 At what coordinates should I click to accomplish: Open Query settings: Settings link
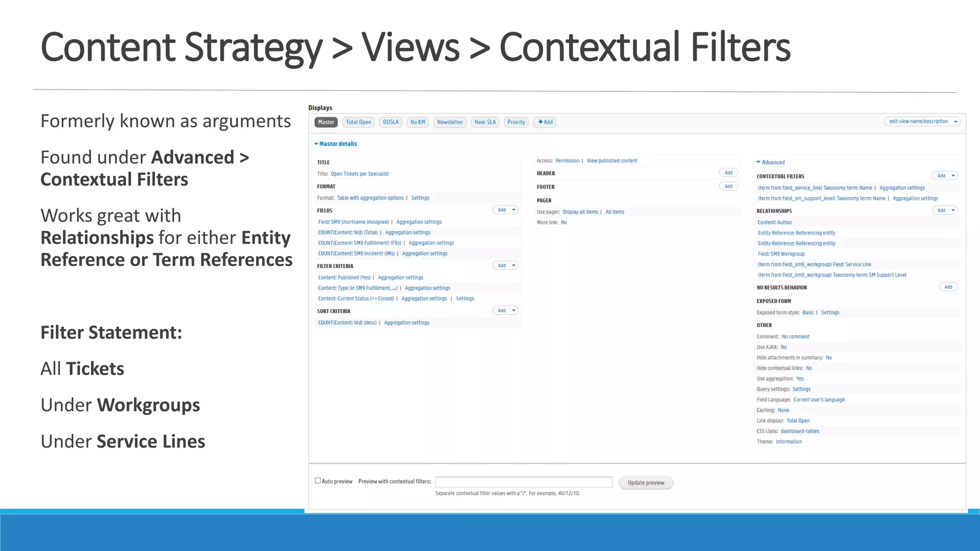(x=801, y=389)
